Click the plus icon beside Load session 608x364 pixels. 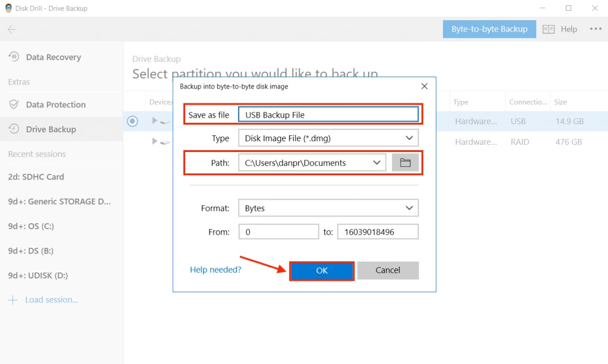point(13,300)
